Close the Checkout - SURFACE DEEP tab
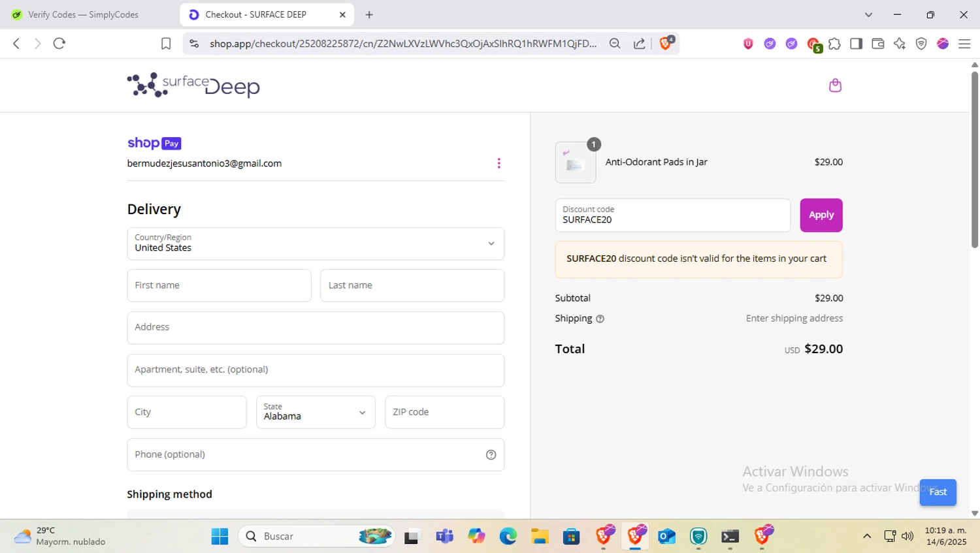This screenshot has height=553, width=980. coord(342,14)
